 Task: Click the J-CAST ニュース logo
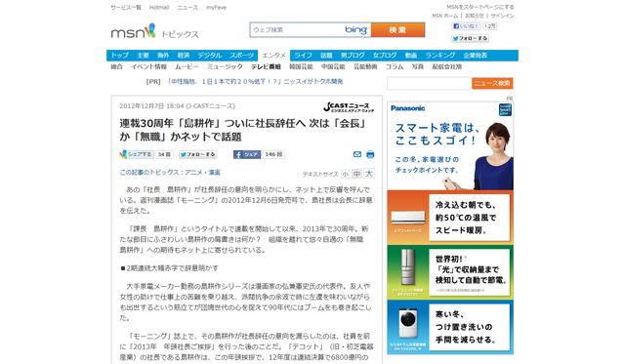point(349,107)
